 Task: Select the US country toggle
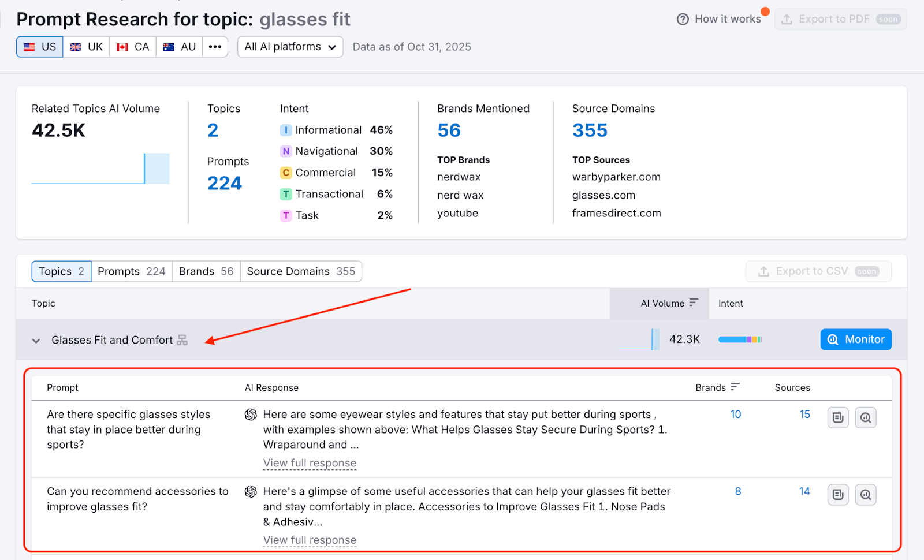coord(40,47)
